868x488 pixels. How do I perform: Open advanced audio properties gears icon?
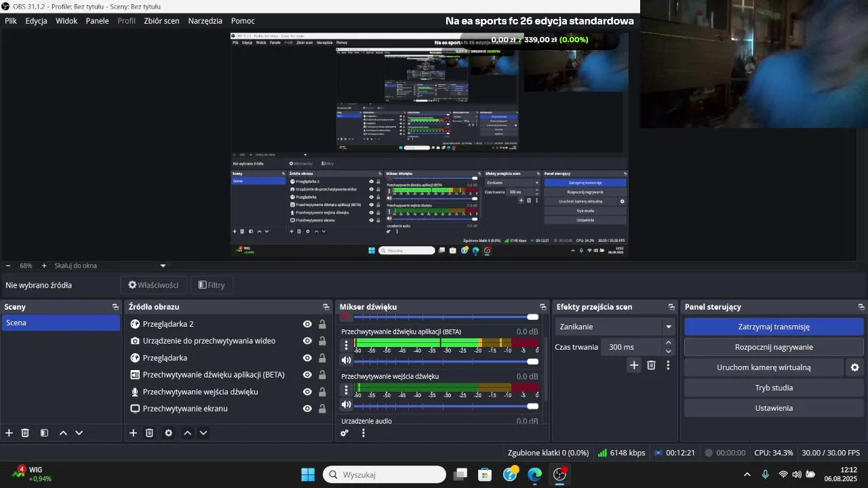click(x=344, y=433)
